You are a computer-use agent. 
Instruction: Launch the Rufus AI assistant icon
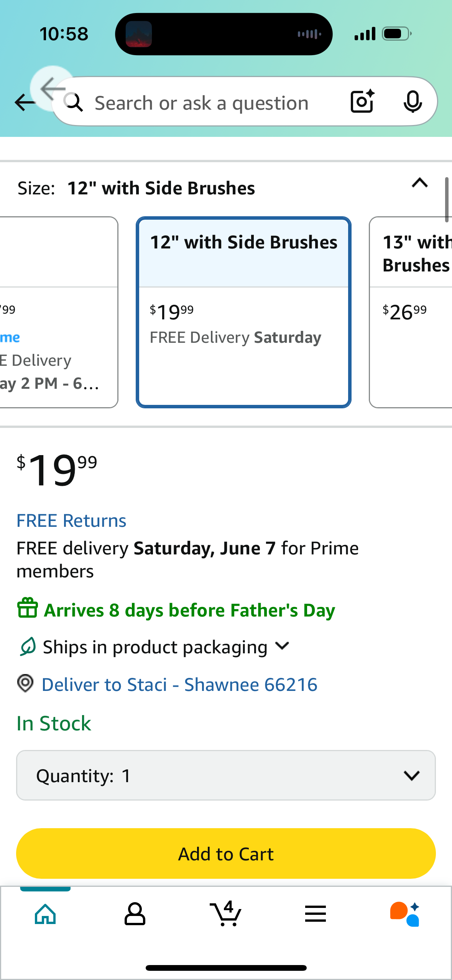[405, 914]
